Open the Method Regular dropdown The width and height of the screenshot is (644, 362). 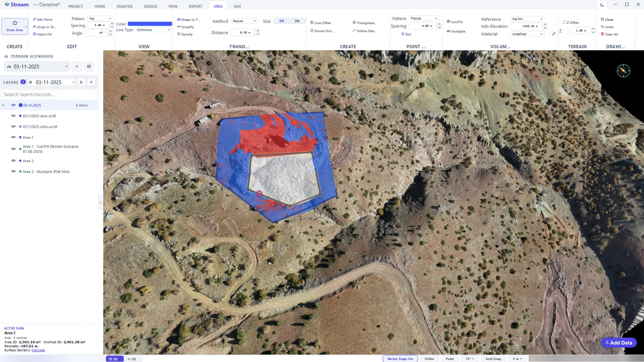[x=244, y=21]
